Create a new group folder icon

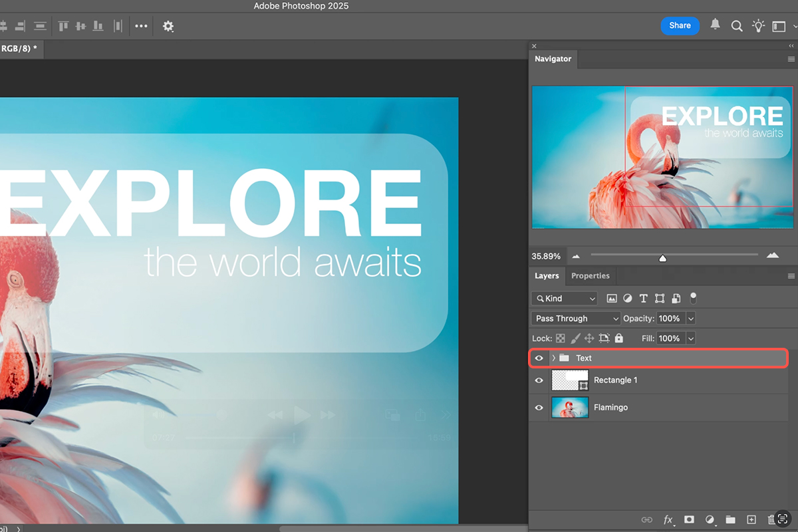[x=730, y=519]
